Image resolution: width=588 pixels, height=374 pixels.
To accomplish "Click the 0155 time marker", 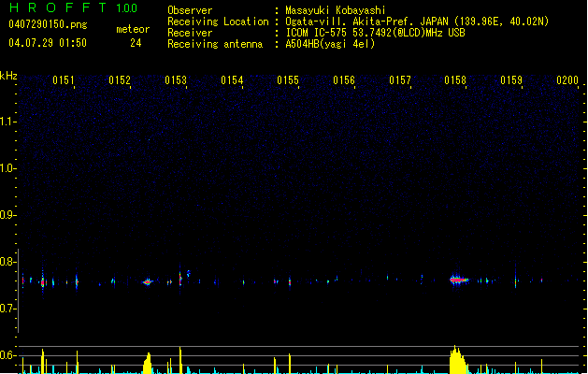I will tap(288, 80).
